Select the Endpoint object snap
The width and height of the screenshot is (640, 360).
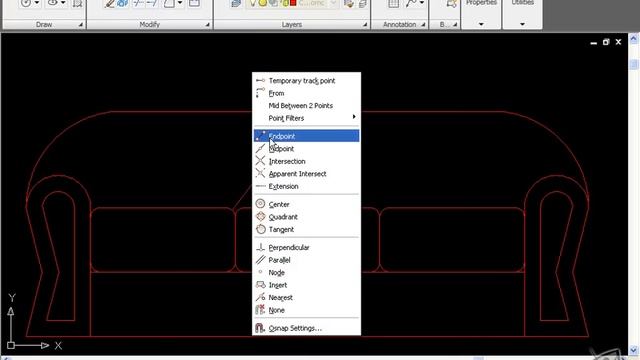tap(306, 136)
